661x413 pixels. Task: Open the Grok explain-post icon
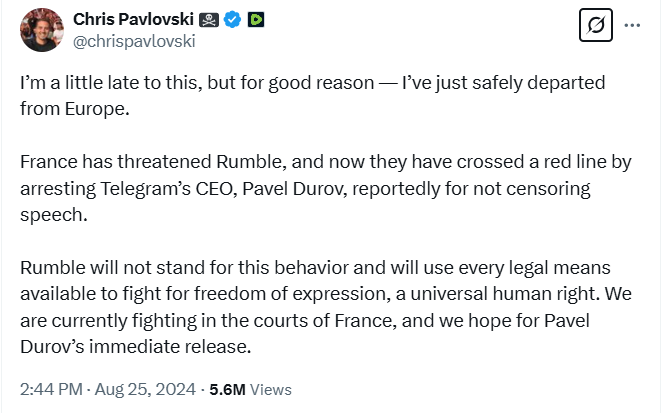[x=596, y=25]
